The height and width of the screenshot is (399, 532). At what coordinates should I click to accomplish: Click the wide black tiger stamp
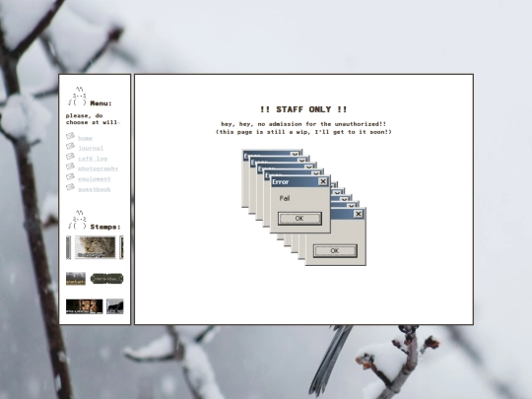point(84,306)
